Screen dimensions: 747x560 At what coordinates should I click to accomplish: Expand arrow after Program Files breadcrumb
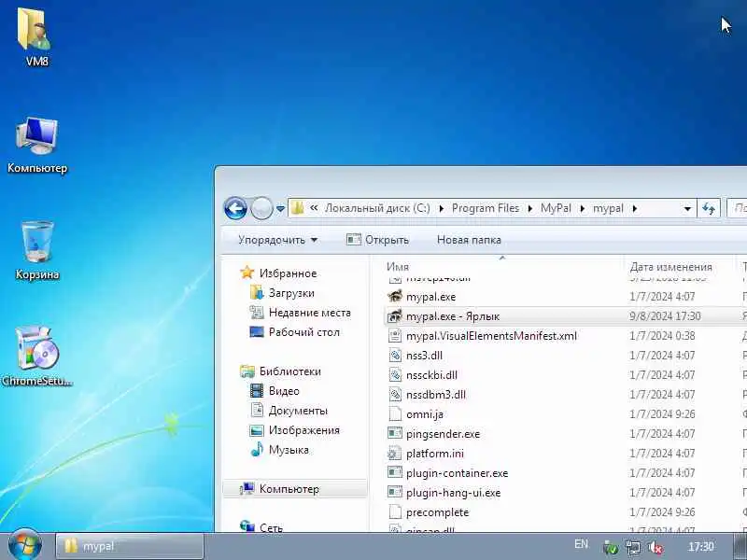coord(529,208)
